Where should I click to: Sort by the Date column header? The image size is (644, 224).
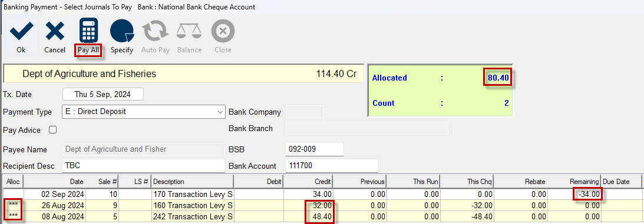click(55, 182)
